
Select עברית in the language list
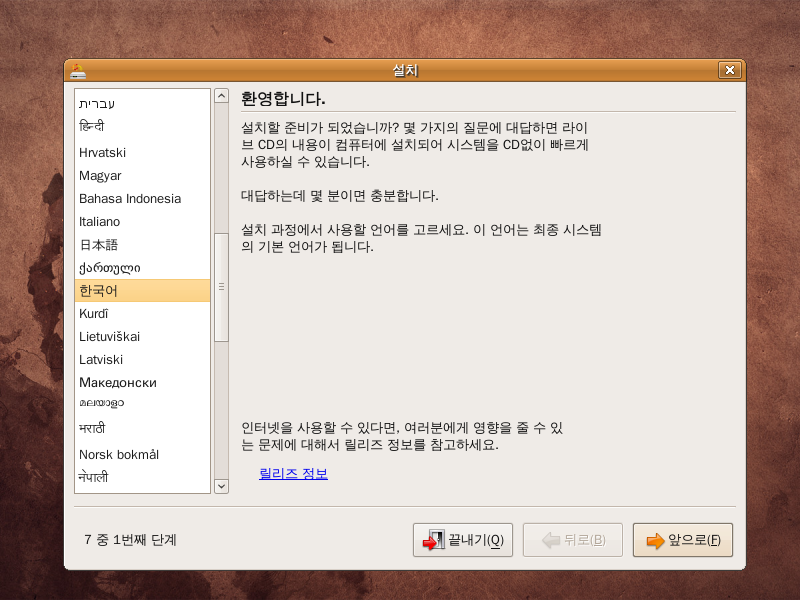coord(142,104)
